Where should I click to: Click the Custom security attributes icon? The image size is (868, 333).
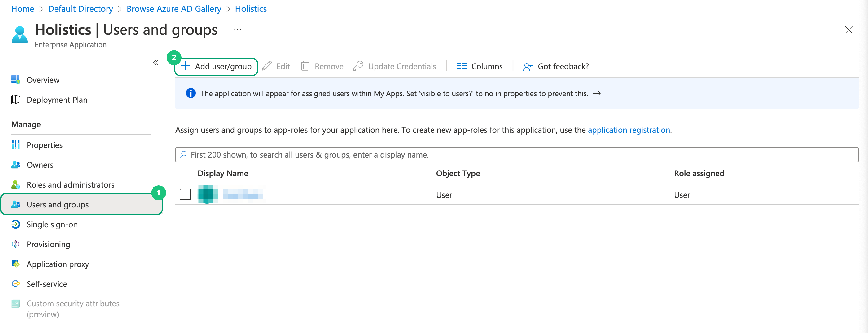point(15,304)
